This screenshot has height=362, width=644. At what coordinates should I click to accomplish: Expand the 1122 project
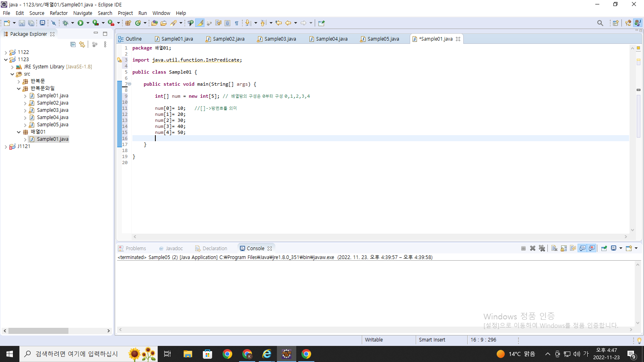[6, 52]
